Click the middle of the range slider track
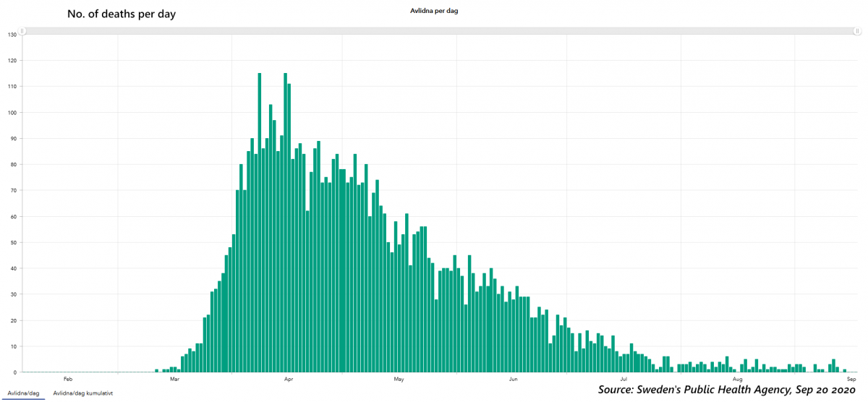Screen dimensions: 868x402 coord(439,31)
